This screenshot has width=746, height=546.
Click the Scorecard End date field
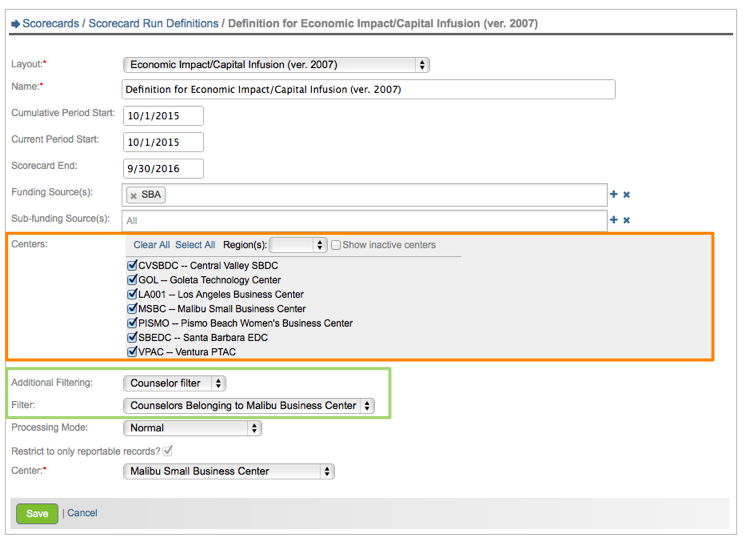click(163, 168)
